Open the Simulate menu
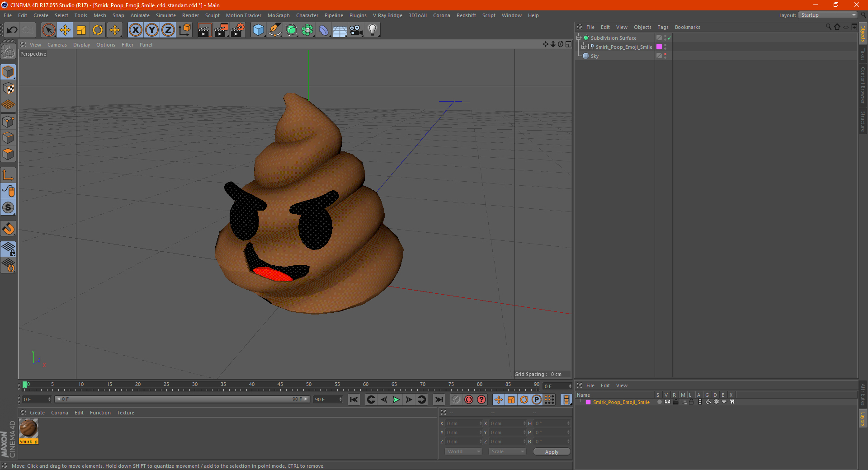The image size is (868, 470). coord(166,15)
